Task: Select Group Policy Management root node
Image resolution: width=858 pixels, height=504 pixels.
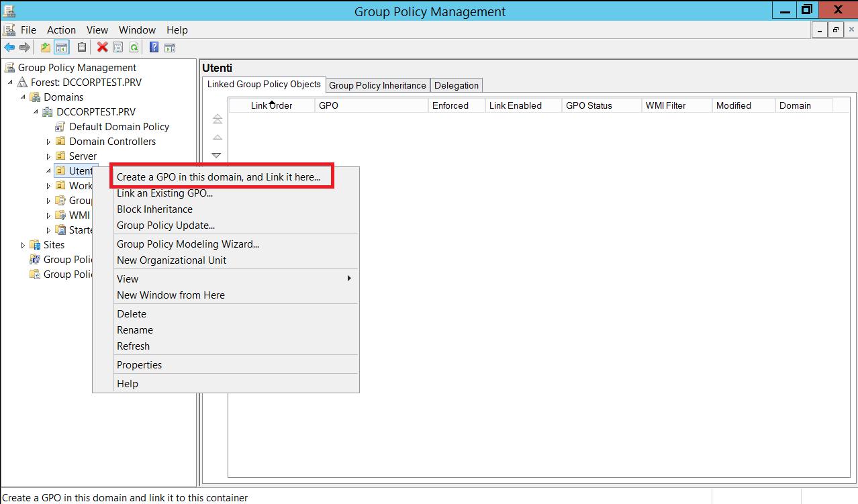Action: pyautogui.click(x=77, y=68)
